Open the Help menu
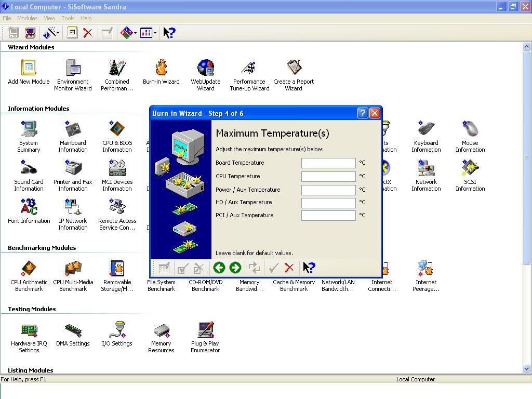This screenshot has height=399, width=532. pos(86,18)
